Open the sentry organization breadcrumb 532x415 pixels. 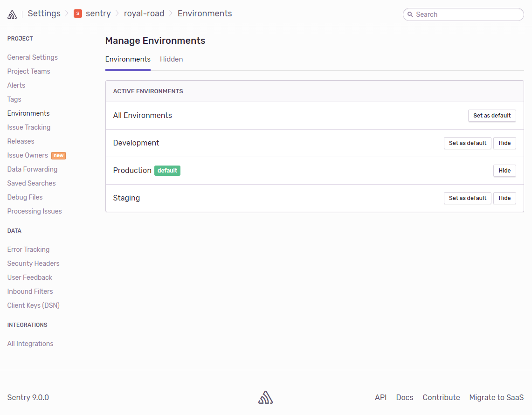point(98,14)
